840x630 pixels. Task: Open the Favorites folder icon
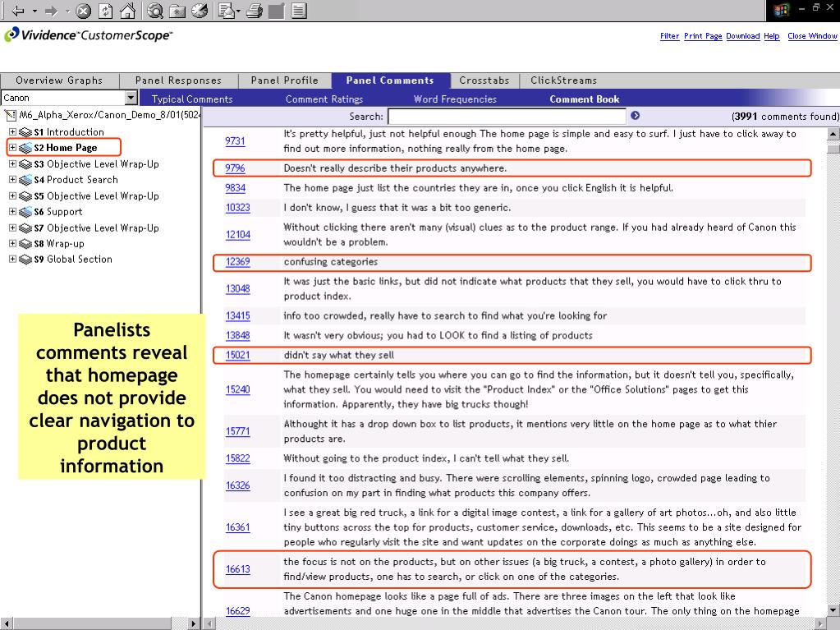click(177, 11)
